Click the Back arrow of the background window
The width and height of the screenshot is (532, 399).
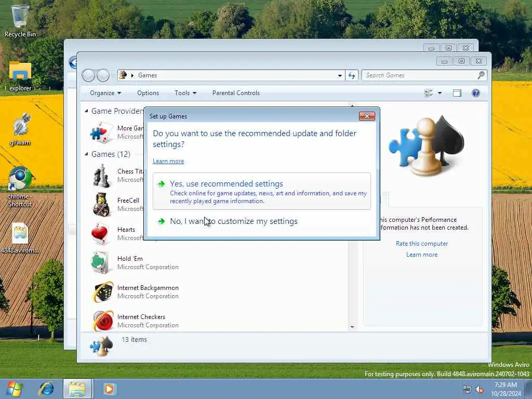[x=73, y=62]
